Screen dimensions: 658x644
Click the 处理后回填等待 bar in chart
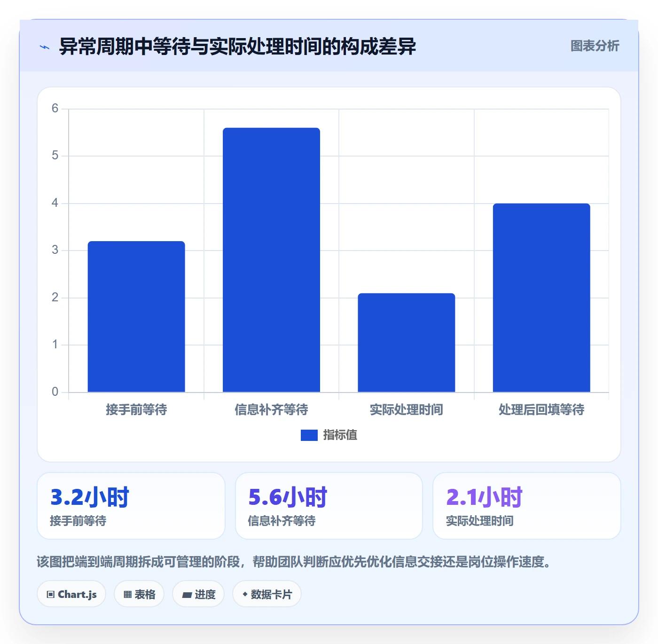(x=541, y=298)
